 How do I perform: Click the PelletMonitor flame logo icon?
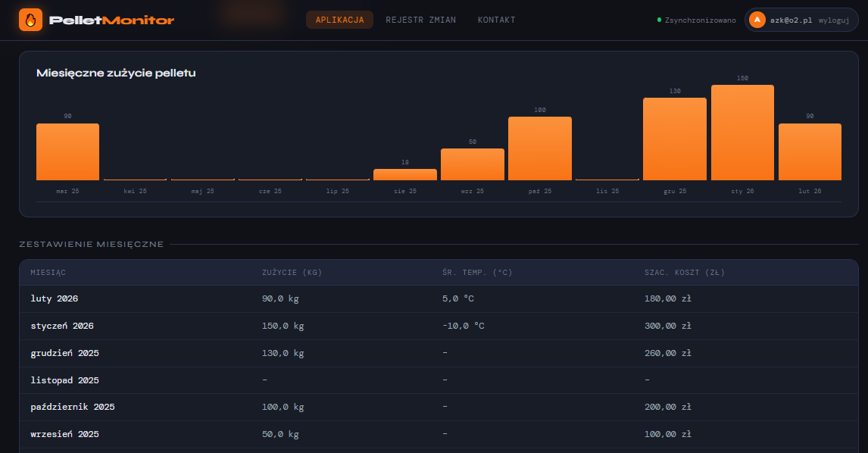30,20
